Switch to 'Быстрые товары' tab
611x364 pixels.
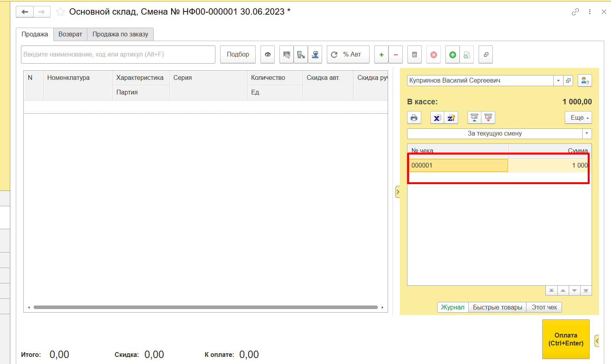coord(497,307)
